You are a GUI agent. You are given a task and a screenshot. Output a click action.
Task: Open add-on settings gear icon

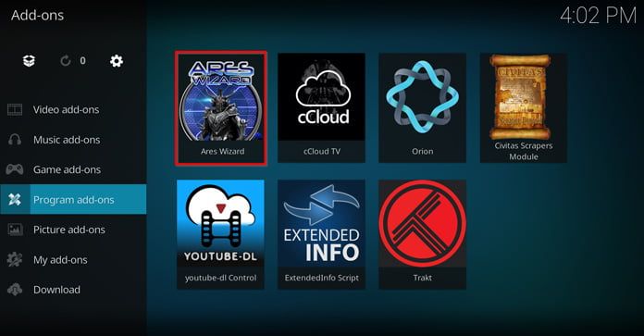coord(117,61)
